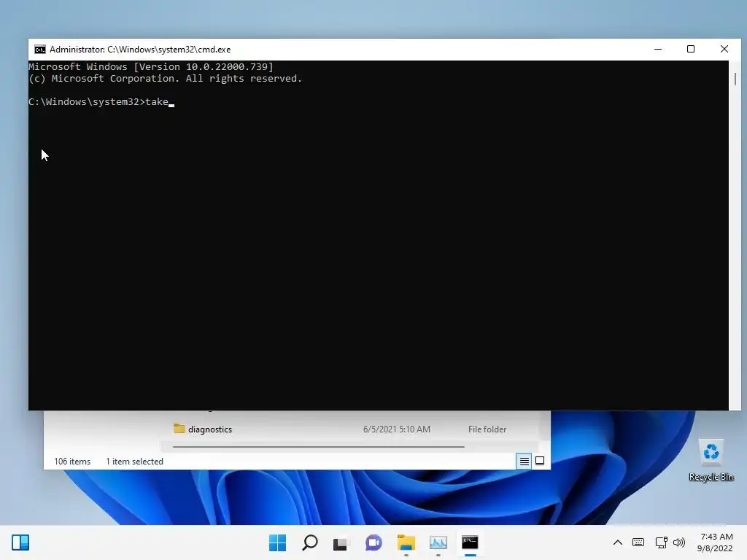Viewport: 747px width, 560px height.
Task: Switch to File Explorer from taskbar
Action: pyautogui.click(x=406, y=542)
